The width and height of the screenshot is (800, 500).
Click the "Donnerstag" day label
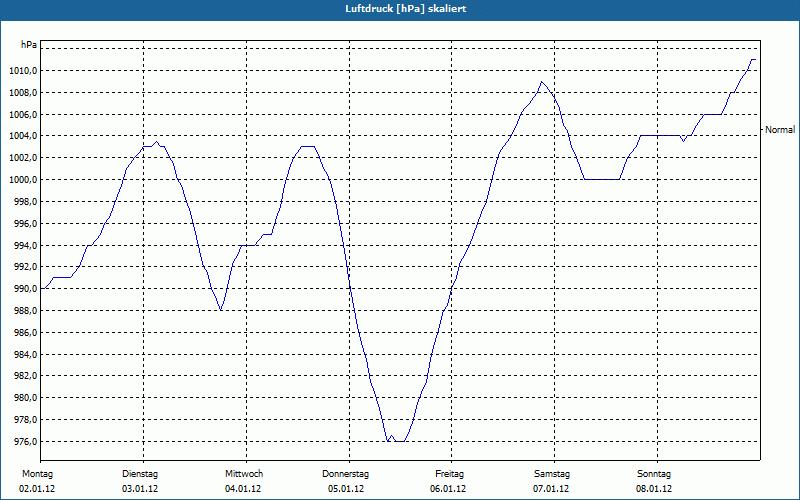coord(345,474)
